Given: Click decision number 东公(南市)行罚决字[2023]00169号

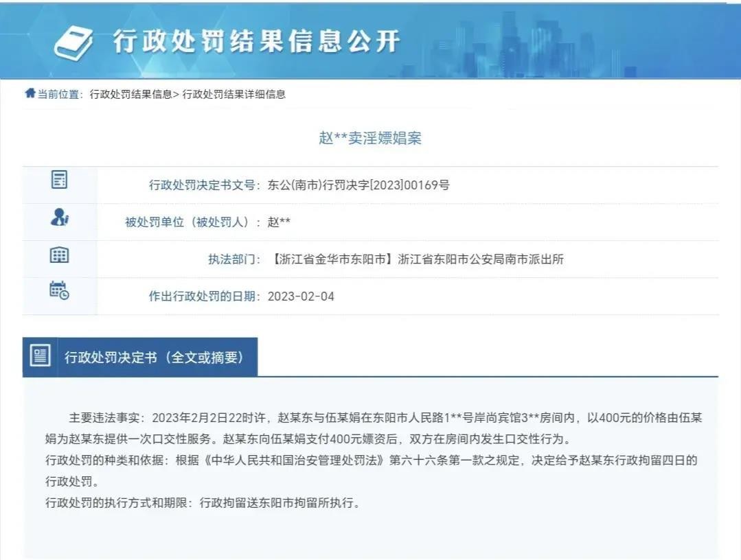Looking at the screenshot, I should [358, 185].
